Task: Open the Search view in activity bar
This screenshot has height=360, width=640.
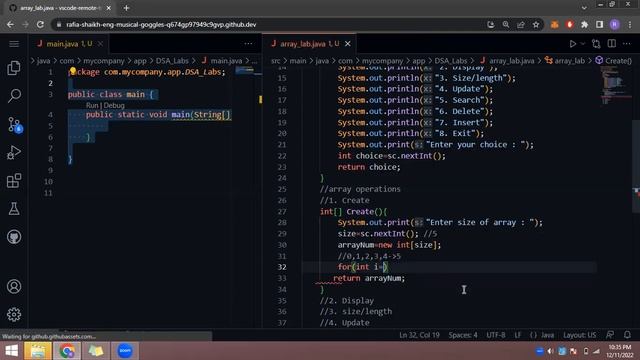Action: [14, 96]
